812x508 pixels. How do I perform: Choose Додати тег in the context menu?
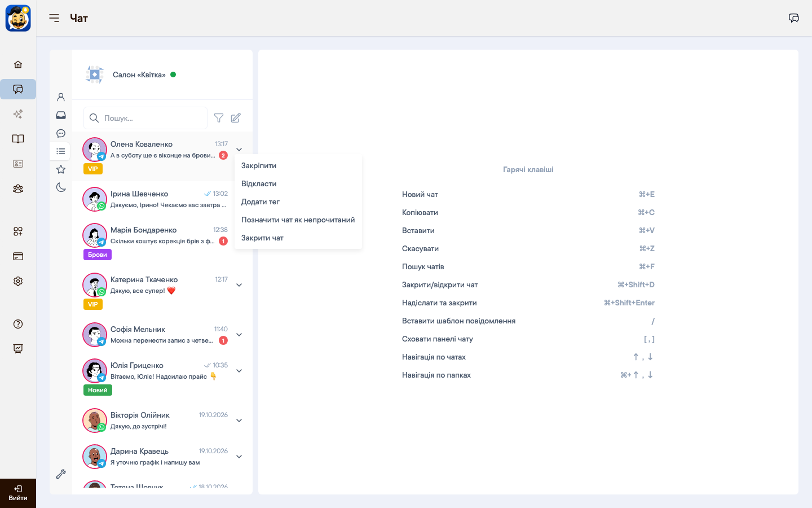click(298, 202)
